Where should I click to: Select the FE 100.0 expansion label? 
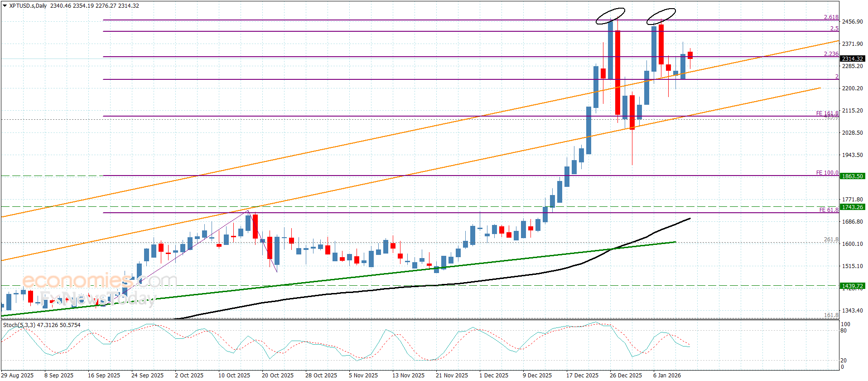pyautogui.click(x=827, y=173)
